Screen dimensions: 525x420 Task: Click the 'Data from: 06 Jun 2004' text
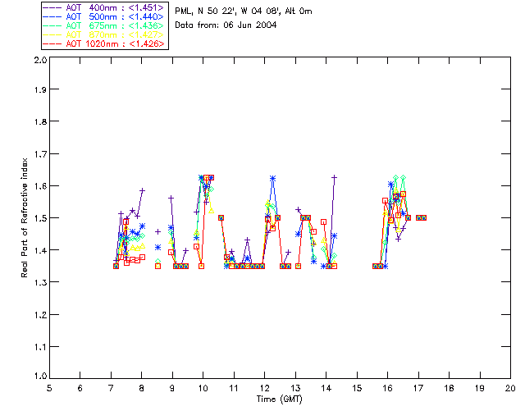(x=226, y=25)
